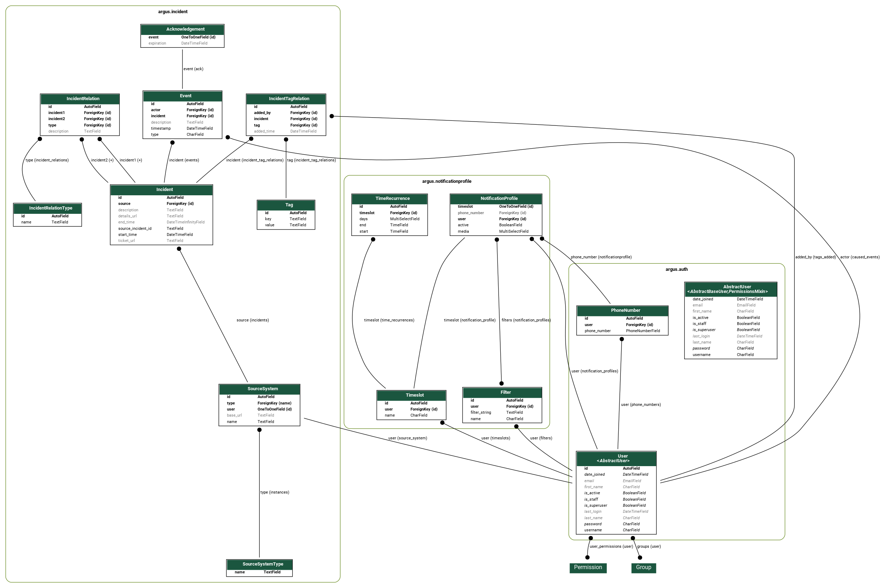Select 'phone_number (notificationprofile)' edge label
The height and width of the screenshot is (588, 882).
[x=601, y=257]
